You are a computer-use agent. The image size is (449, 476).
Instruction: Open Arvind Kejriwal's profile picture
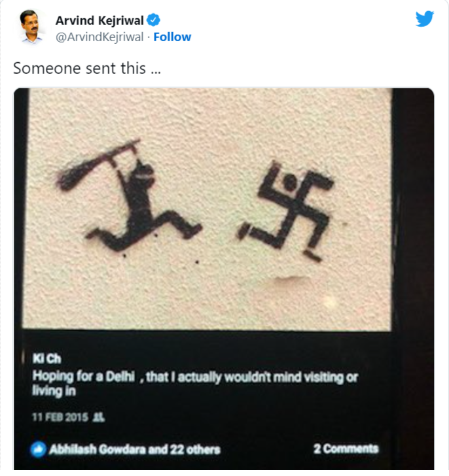(31, 26)
